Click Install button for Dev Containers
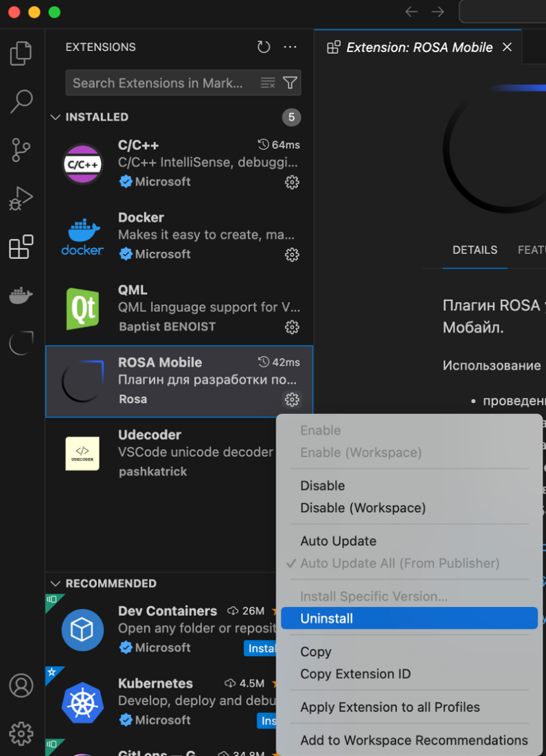 tap(261, 648)
